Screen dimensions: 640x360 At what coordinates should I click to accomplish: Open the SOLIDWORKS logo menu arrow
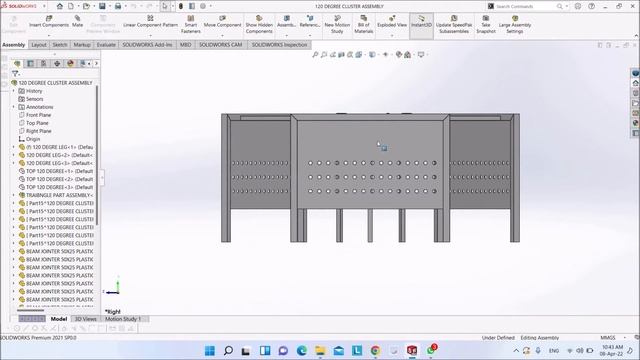44,6
